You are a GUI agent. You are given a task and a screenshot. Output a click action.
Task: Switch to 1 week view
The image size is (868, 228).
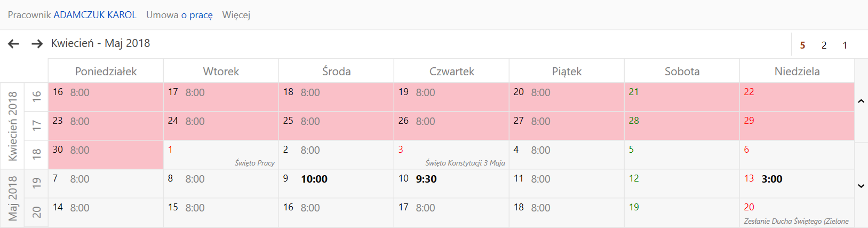845,45
